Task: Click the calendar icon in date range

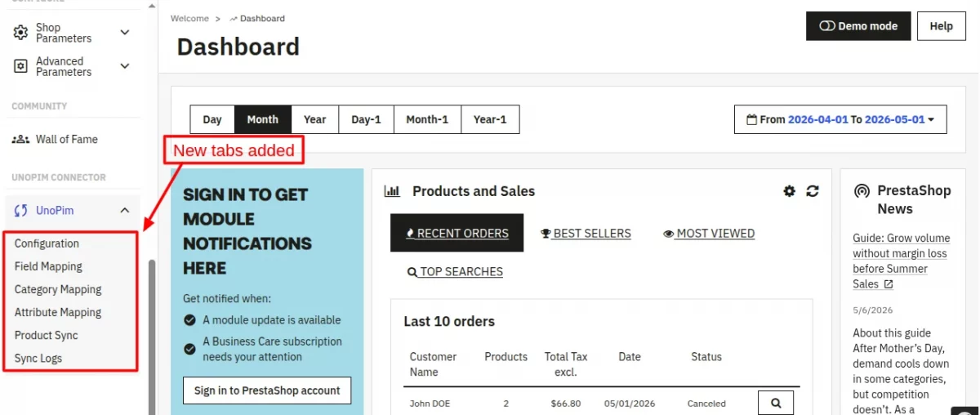Action: point(752,119)
